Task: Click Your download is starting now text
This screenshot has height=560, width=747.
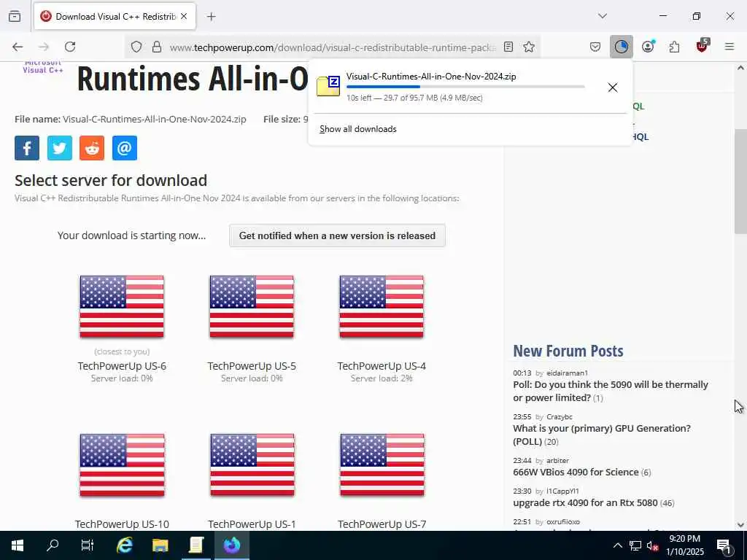Action: pyautogui.click(x=132, y=236)
